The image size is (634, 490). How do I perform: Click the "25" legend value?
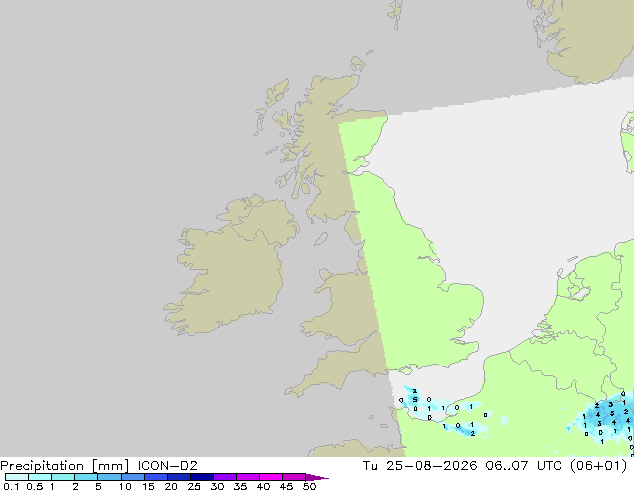pos(194,486)
